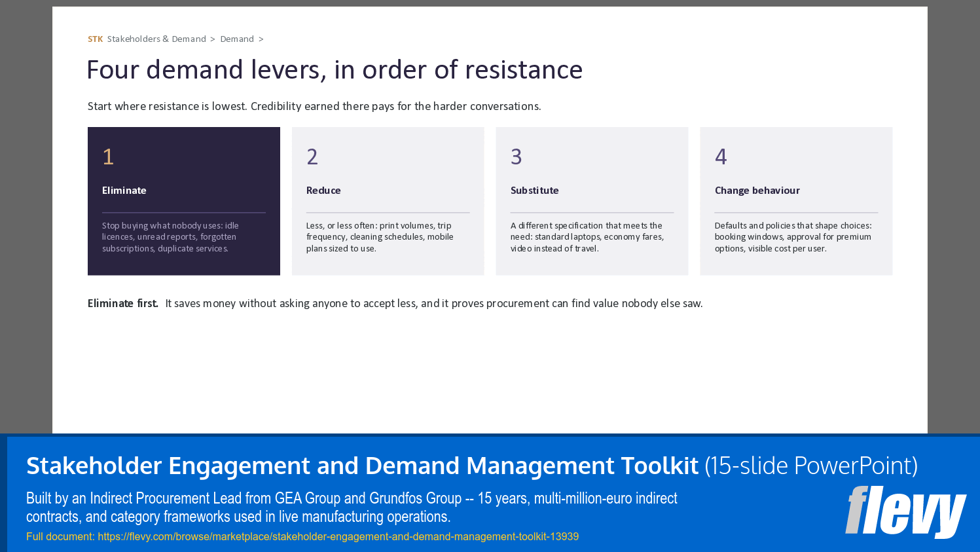Viewport: 980px width, 552px height.
Task: Click the bold 'Eliminate first.' label
Action: pos(123,304)
